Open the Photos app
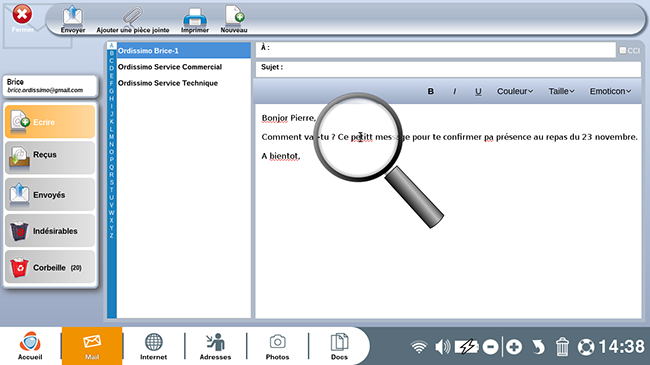650x365 pixels. (277, 346)
